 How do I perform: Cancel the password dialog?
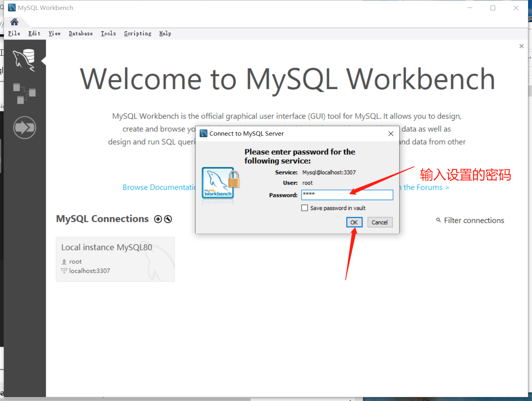point(380,222)
